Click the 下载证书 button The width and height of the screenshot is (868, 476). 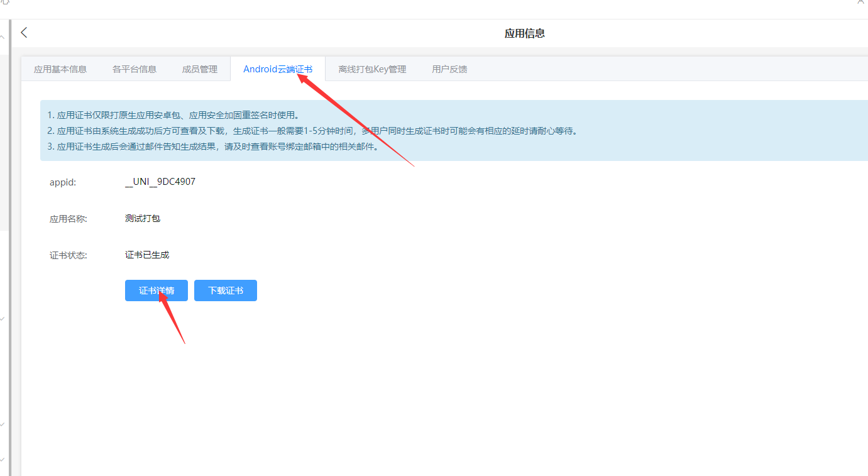[226, 291]
